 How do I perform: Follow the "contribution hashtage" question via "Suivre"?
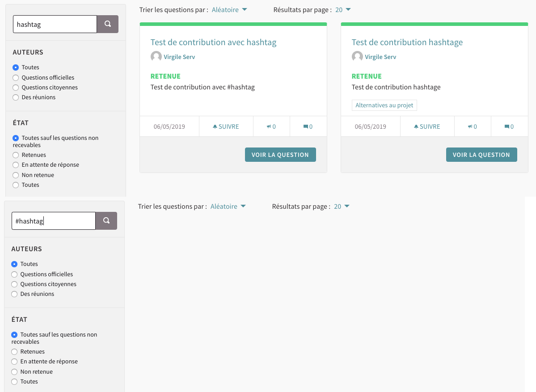427,126
